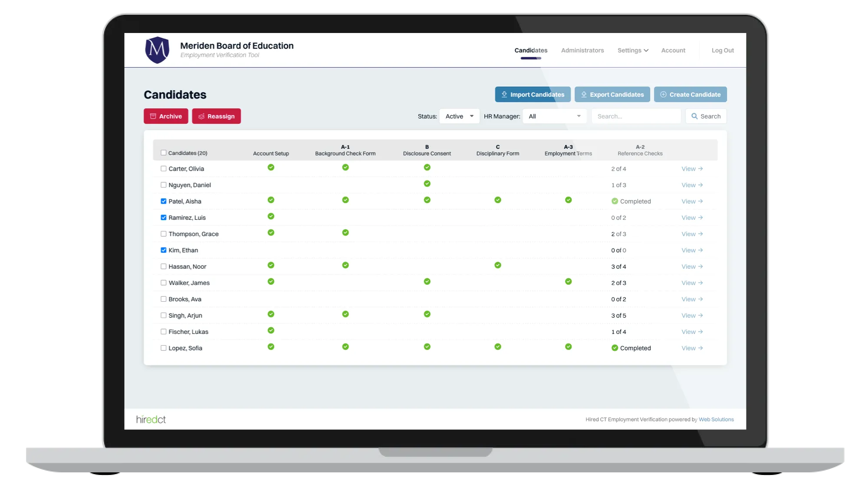Click the plus icon in Create Candidate

(663, 94)
